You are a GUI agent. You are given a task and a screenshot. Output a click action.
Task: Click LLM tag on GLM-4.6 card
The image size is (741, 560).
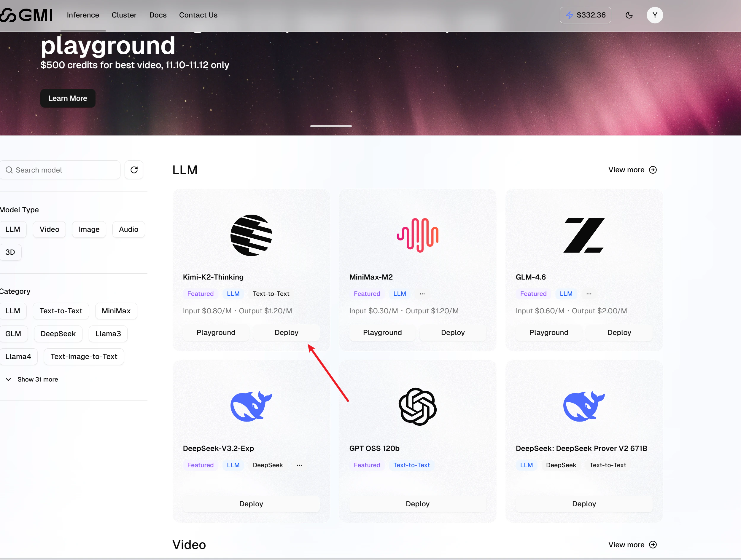(x=566, y=294)
